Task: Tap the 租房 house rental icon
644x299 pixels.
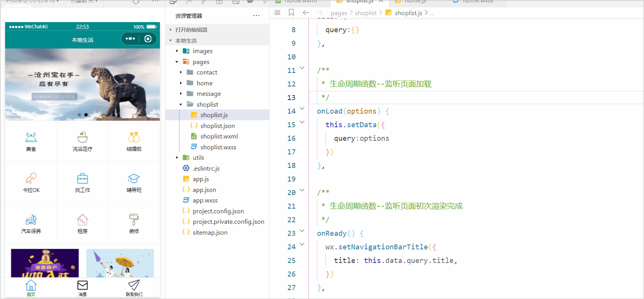Action: [x=82, y=219]
